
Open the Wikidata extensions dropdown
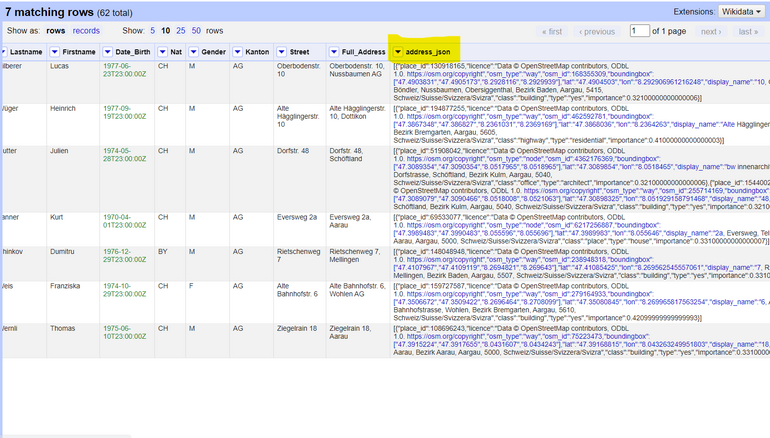pos(740,11)
